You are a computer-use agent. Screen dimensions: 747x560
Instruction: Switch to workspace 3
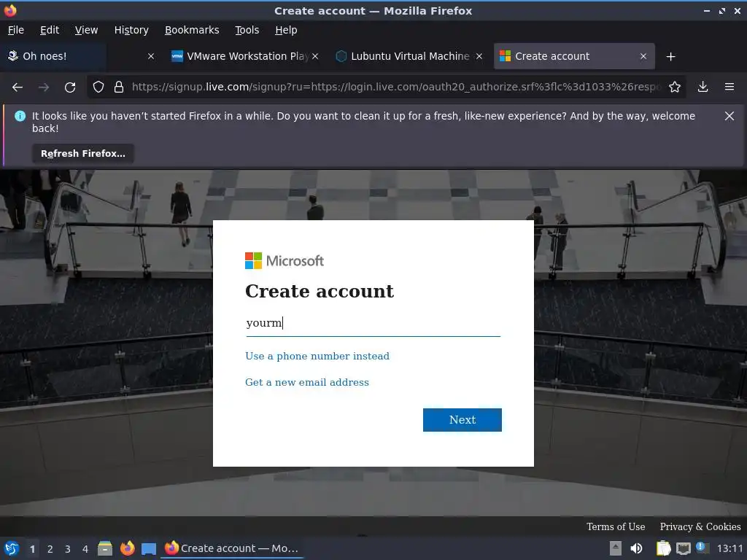(68, 549)
